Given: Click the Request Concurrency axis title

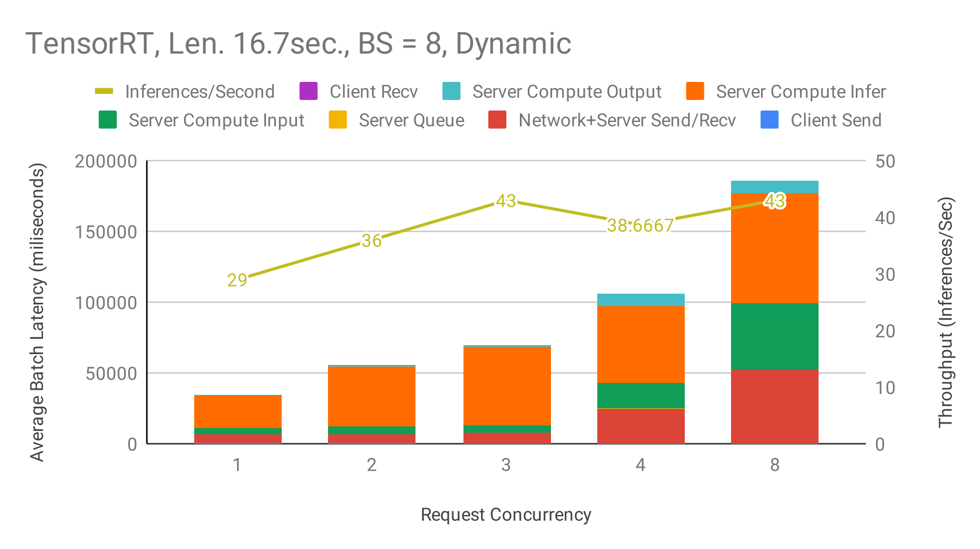Looking at the screenshot, I should pos(506,515).
